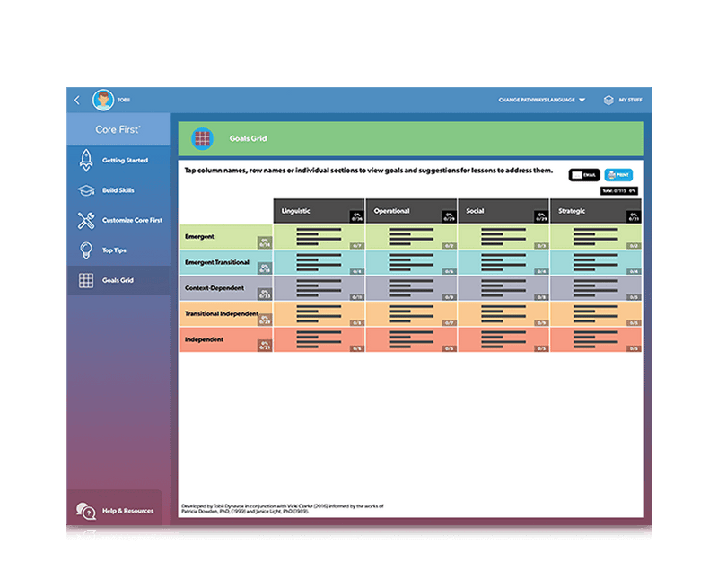The image size is (718, 588).
Task: Open Emergent Transitional Social goals cell
Action: (503, 262)
